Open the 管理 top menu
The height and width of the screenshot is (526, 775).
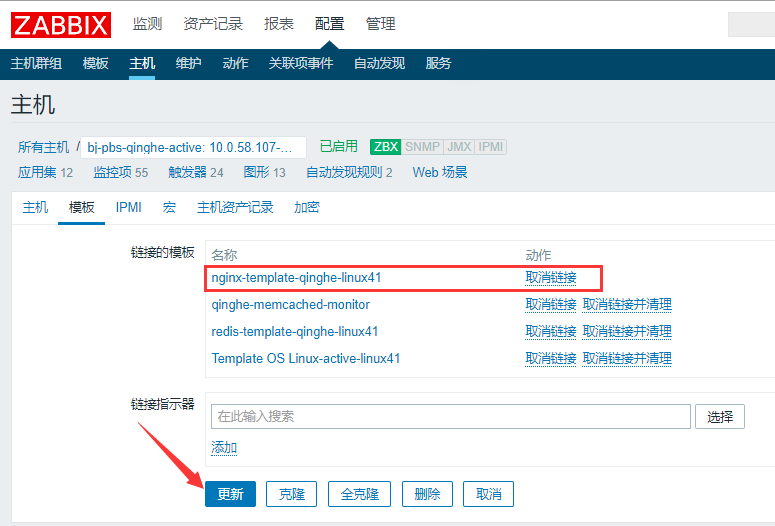[381, 24]
